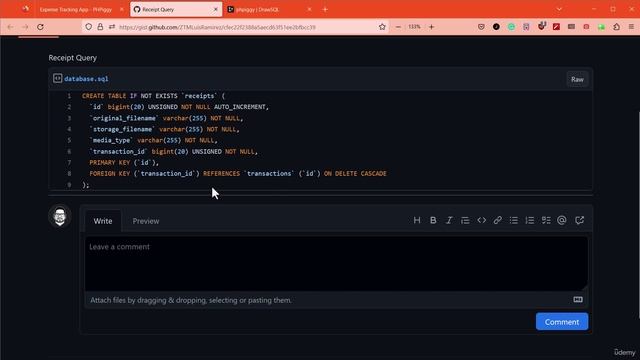Viewport: 640px width, 360px height.
Task: Open the Pocket save icon
Action: (481, 27)
